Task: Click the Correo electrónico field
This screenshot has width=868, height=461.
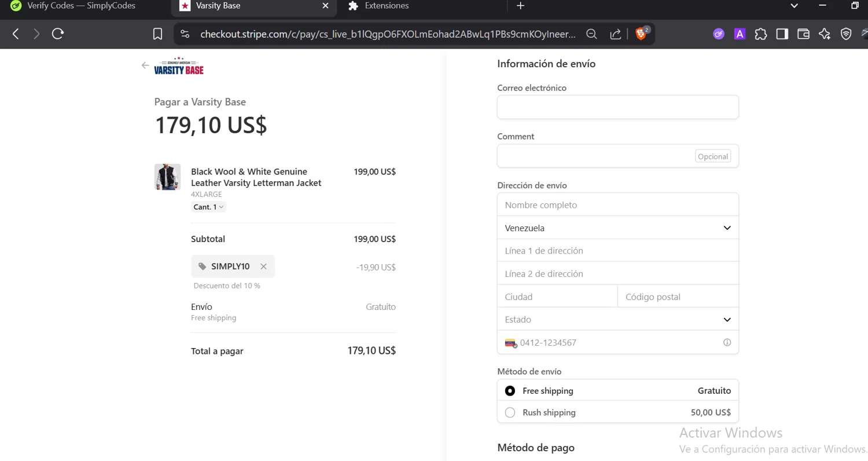Action: [617, 107]
